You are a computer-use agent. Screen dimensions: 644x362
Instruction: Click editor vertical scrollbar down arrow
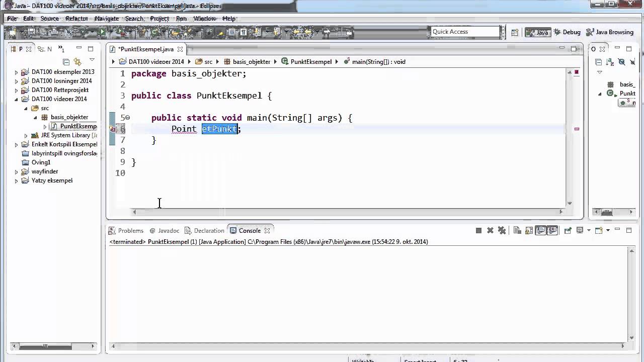coord(570,204)
